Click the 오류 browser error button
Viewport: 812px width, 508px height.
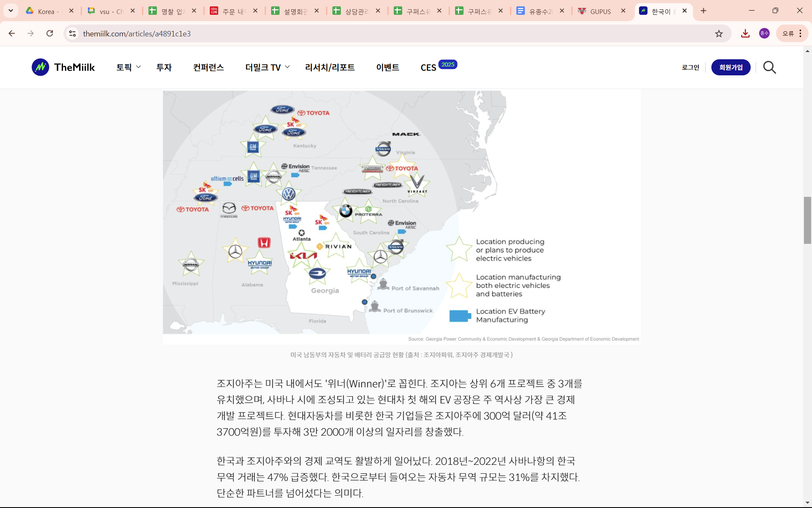792,33
